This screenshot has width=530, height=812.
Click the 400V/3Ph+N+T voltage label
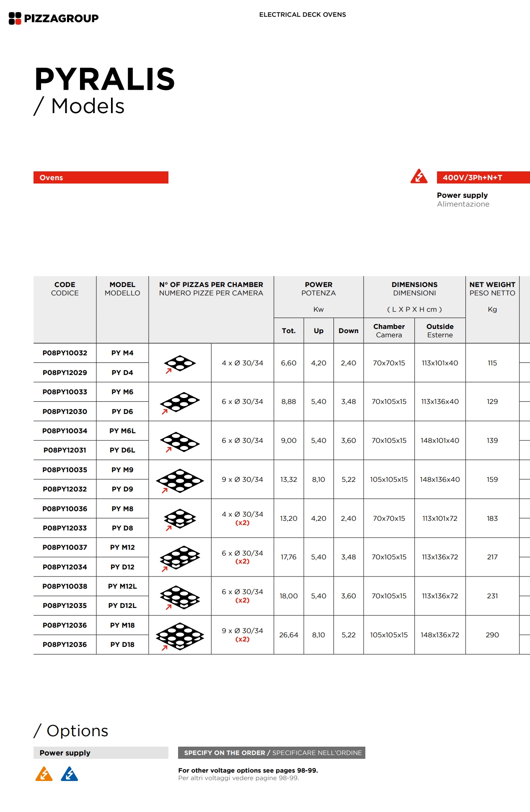coord(483,178)
